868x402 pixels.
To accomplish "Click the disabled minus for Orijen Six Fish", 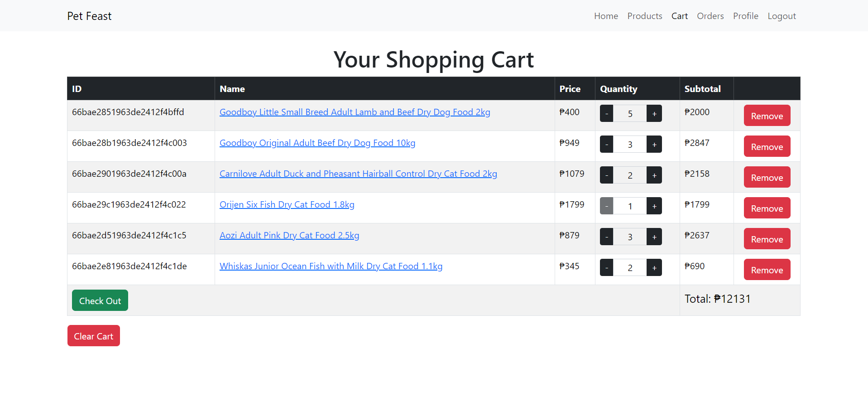I will 607,206.
